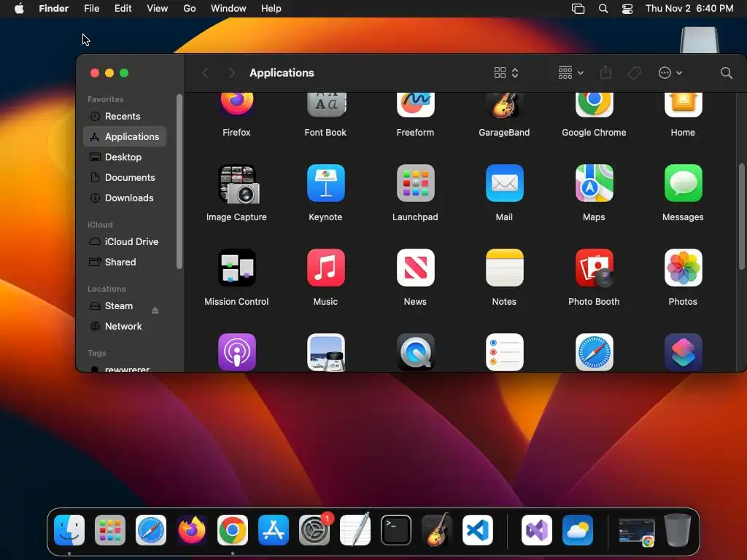This screenshot has height=560, width=747.
Task: Select the Shortcuts app icon
Action: coord(683,352)
